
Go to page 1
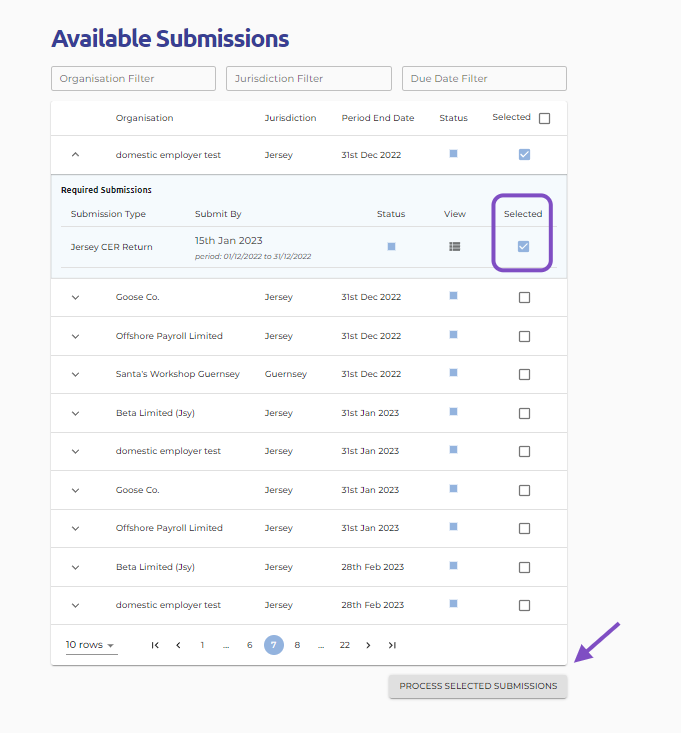pos(202,645)
